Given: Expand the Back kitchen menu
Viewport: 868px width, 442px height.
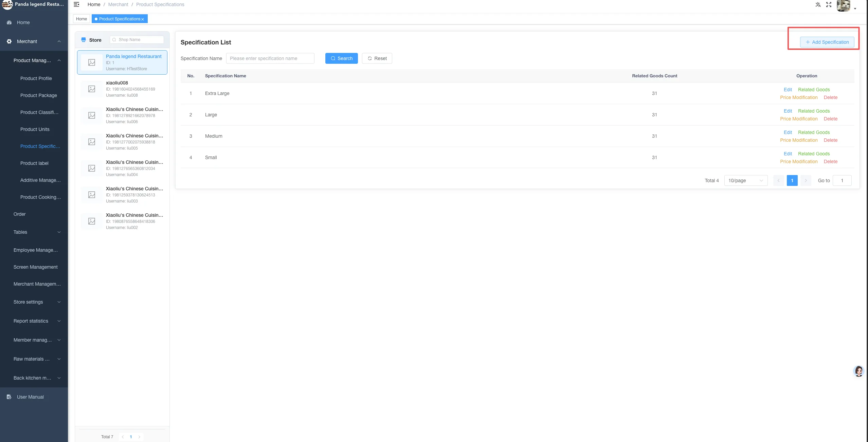Looking at the screenshot, I should click(59, 378).
